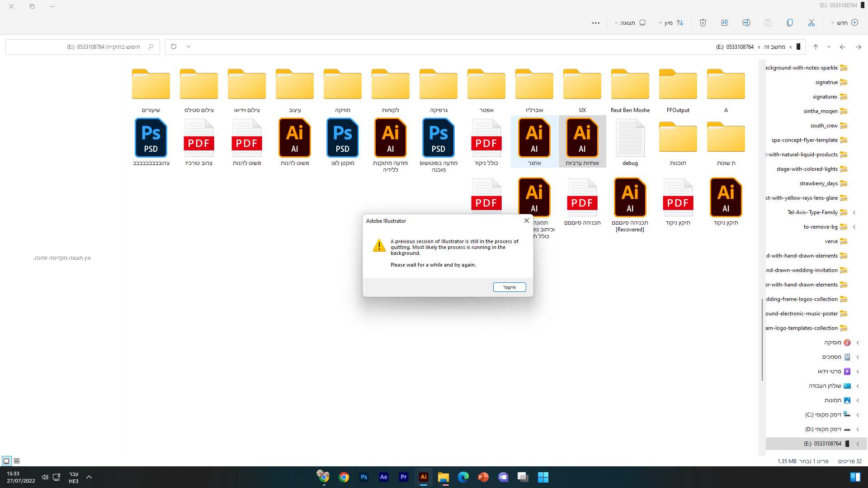
Task: Click the search field for drive E:
Action: click(81, 47)
